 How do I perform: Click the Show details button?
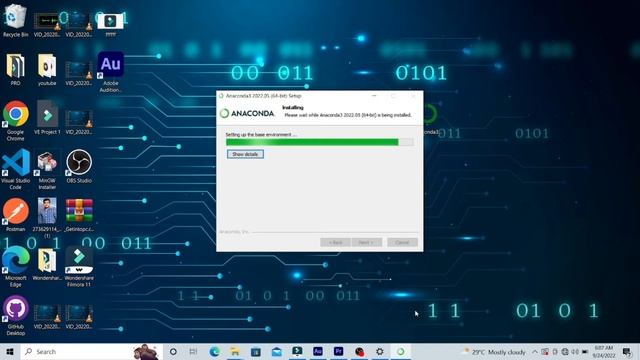[245, 154]
